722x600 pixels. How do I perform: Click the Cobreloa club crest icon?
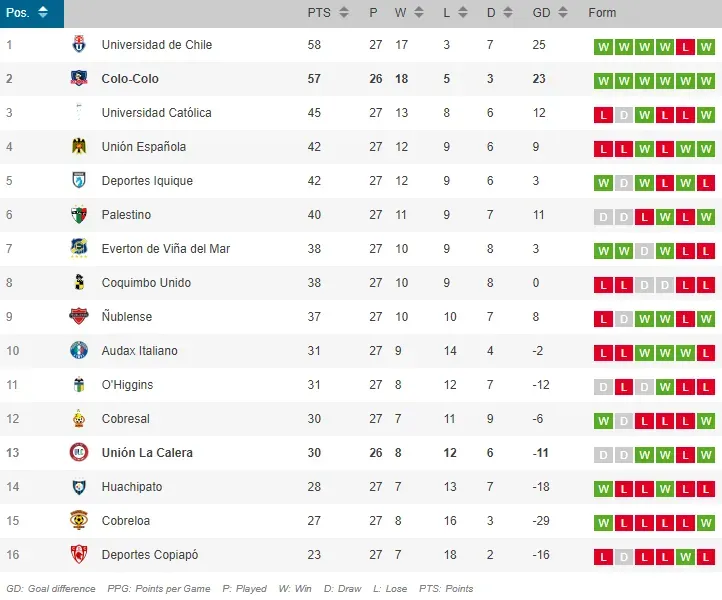pos(79,521)
